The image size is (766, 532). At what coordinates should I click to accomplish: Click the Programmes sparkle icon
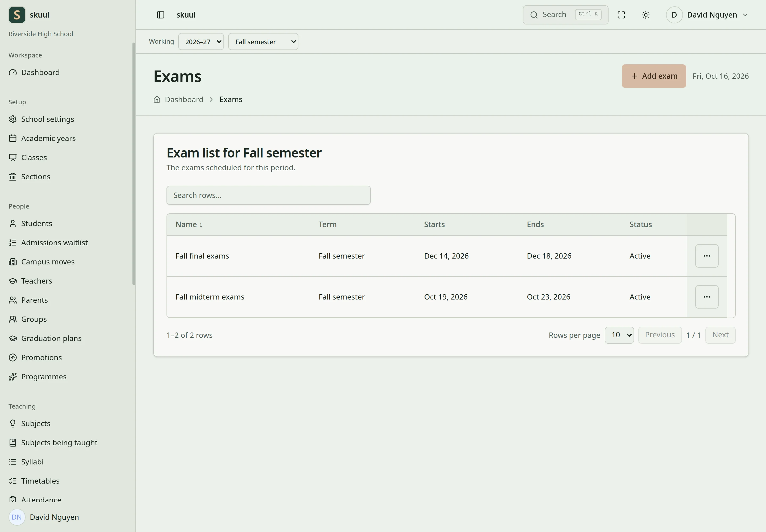pyautogui.click(x=13, y=377)
